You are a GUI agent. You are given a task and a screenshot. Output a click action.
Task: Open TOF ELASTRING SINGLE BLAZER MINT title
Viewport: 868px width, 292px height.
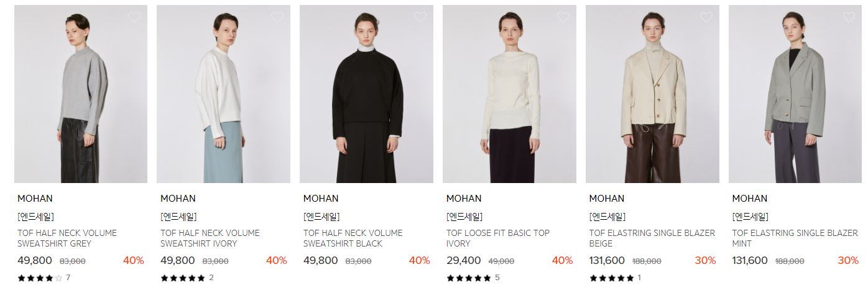click(x=795, y=238)
